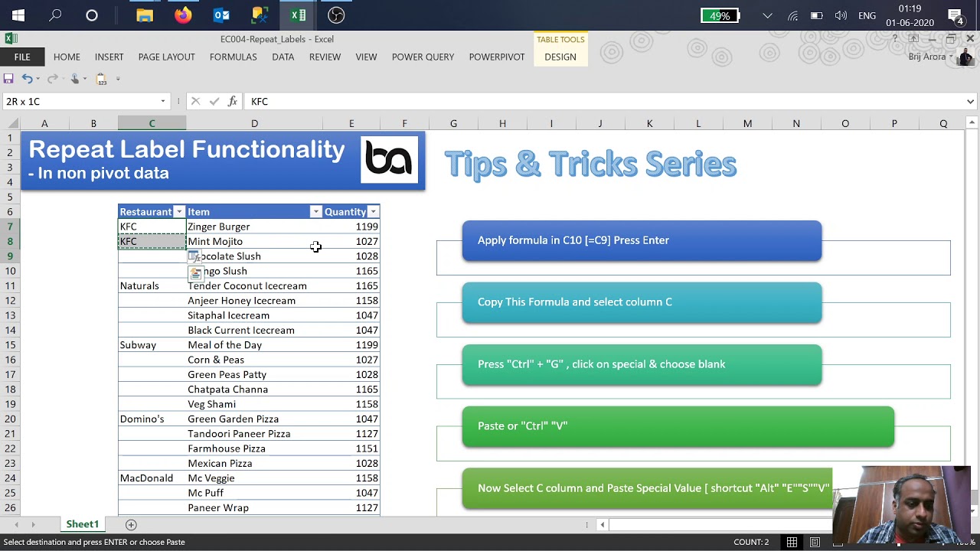This screenshot has width=980, height=551.
Task: Click the Save icon in Quick Access Toolbar
Action: point(8,79)
